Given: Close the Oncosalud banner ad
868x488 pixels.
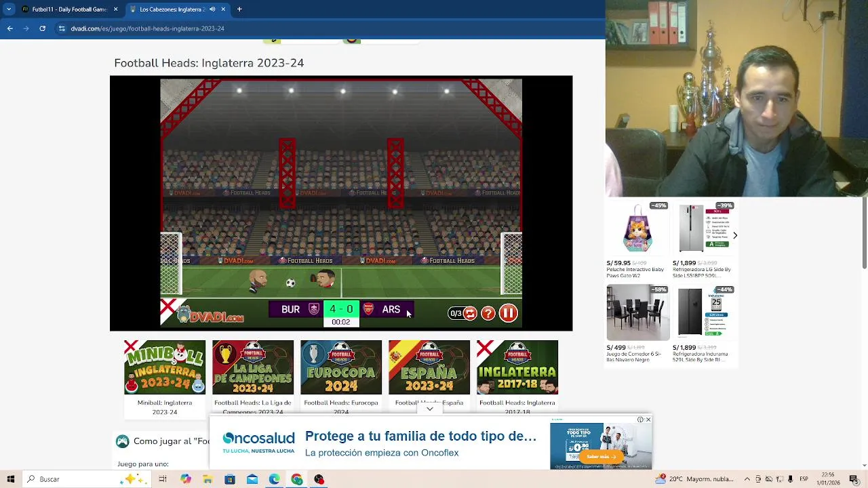Looking at the screenshot, I should (x=648, y=420).
